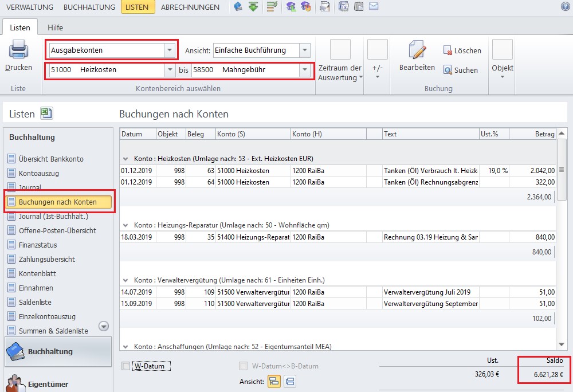Collapse the Verwaltervergütung account group
Image resolution: width=573 pixels, height=392 pixels.
point(125,281)
